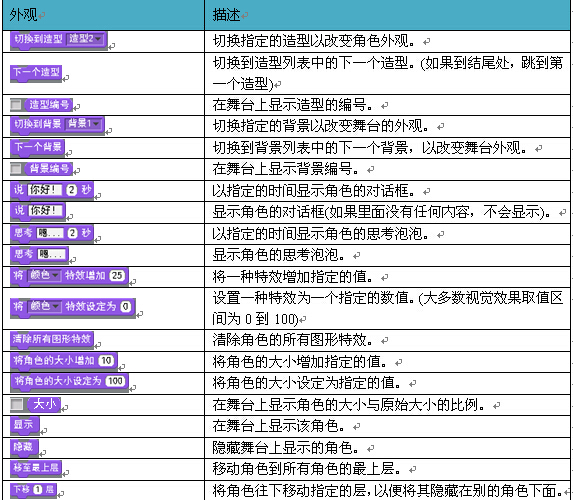
Task: Click the 将角色的大小增加 10 block
Action: point(64,361)
